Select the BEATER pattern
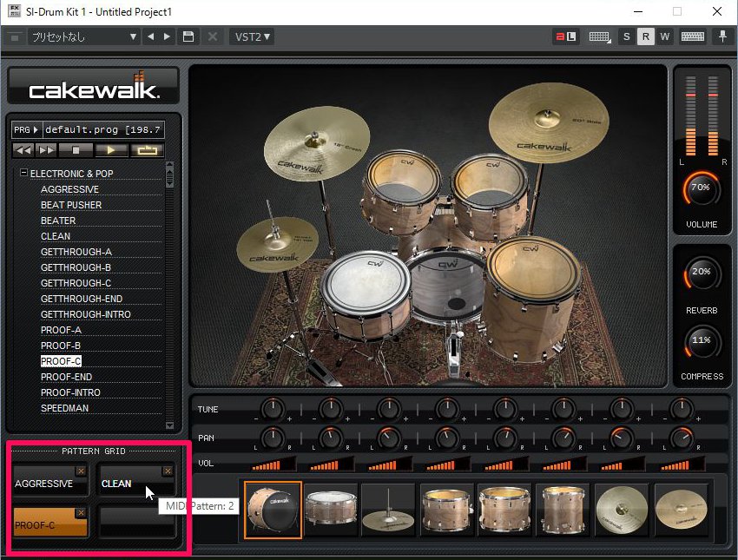This screenshot has width=738, height=560. click(58, 221)
